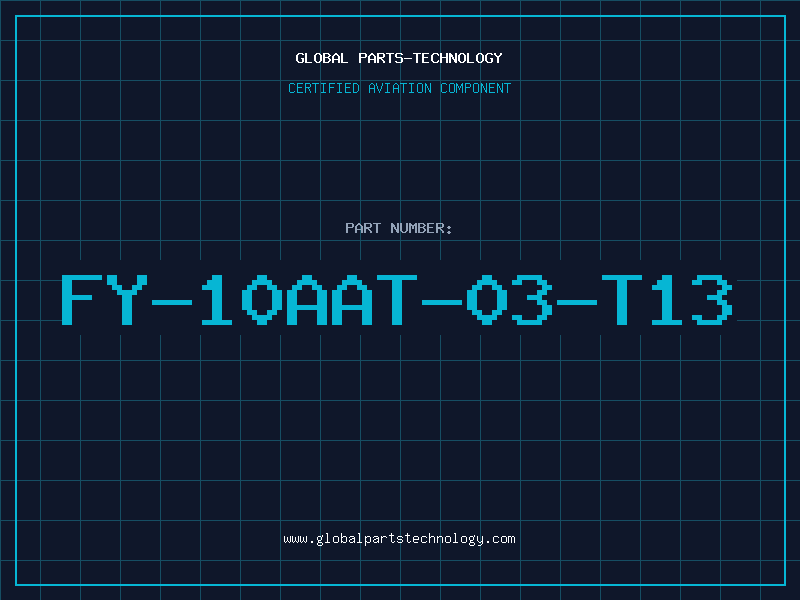Select the first dash after FY
This screenshot has height=600, width=800.
click(x=172, y=303)
